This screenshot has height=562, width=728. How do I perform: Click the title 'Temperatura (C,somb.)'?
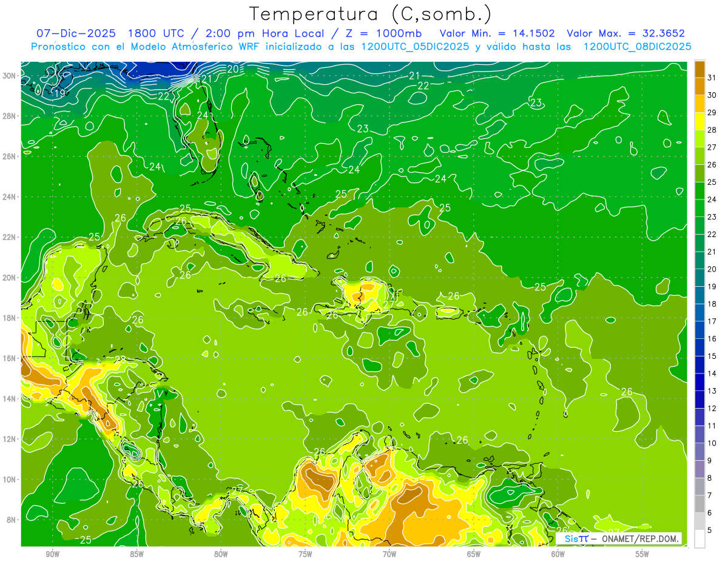pos(371,15)
